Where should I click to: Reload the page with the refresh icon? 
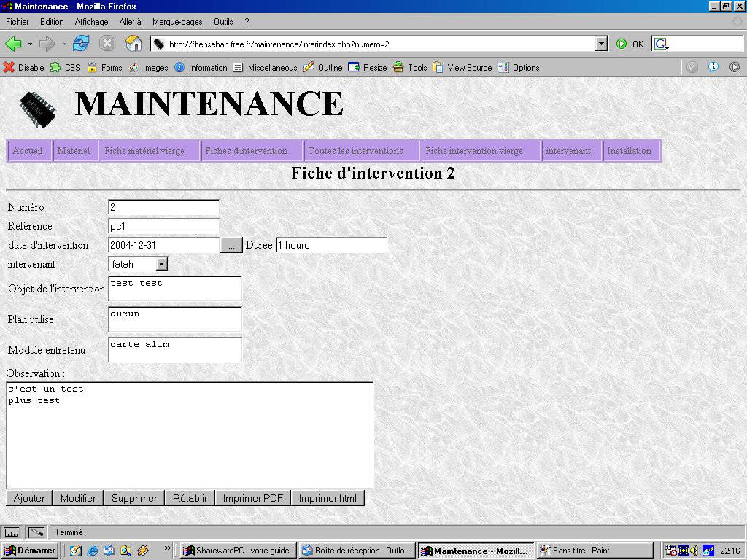coord(81,44)
